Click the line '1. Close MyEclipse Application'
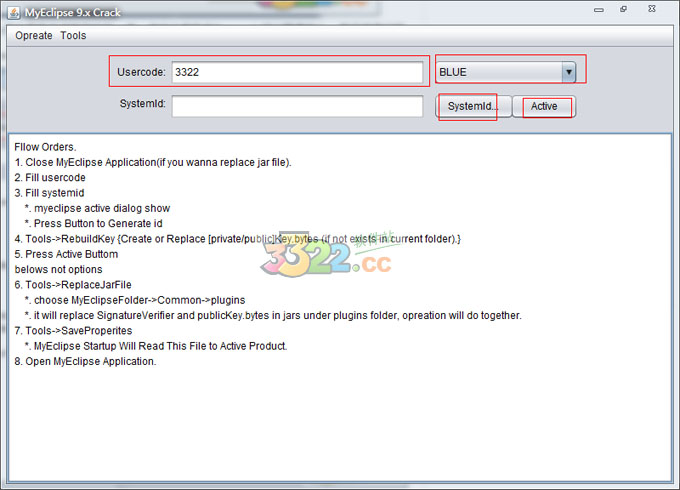The height and width of the screenshot is (490, 680). [x=153, y=162]
